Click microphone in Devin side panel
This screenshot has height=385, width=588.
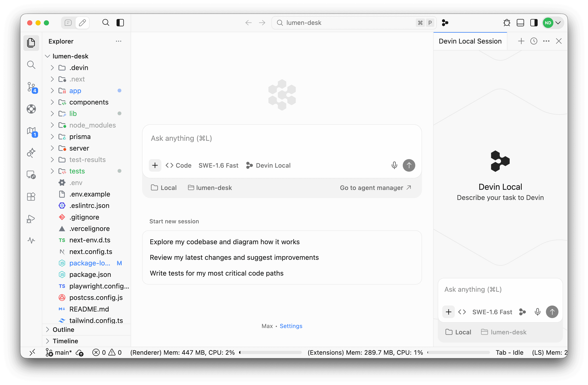(x=538, y=312)
